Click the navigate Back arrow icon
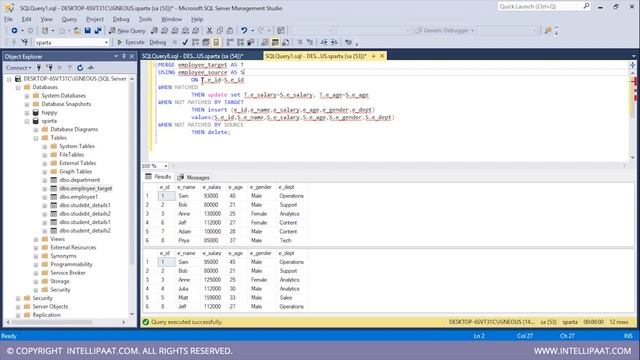Screen dimensions: 640x360 click(x=14, y=31)
